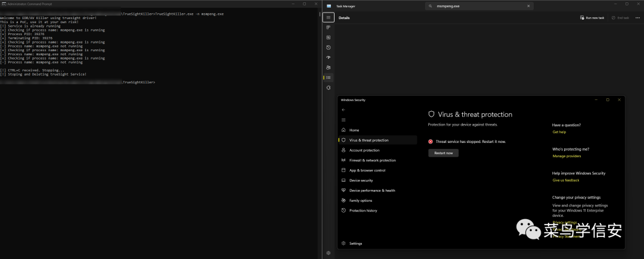Click 'Who's protecting me?' text

pyautogui.click(x=571, y=149)
